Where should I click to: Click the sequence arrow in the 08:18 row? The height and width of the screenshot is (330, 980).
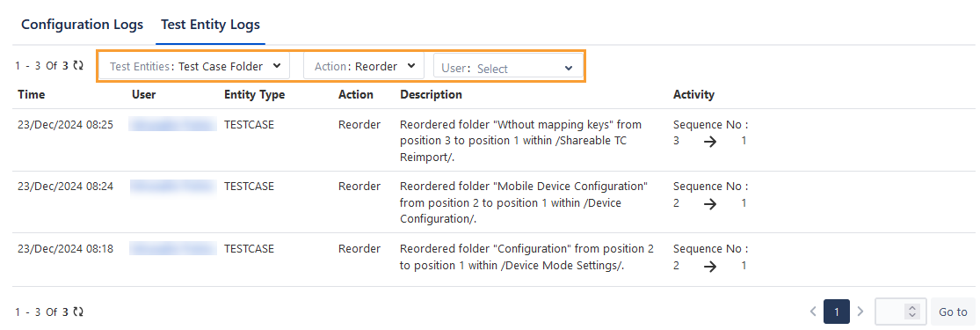click(x=709, y=266)
